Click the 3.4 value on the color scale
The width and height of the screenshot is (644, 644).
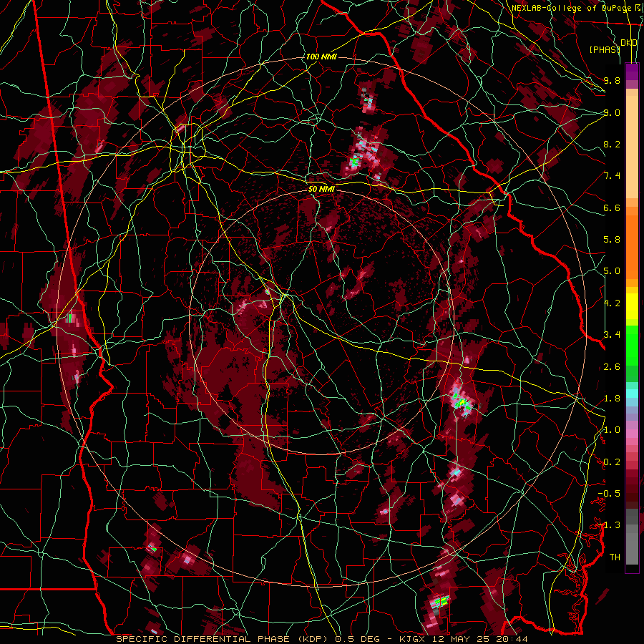pos(612,334)
